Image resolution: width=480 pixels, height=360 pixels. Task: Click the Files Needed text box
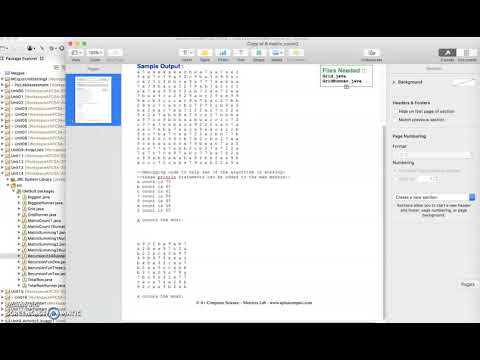click(346, 76)
